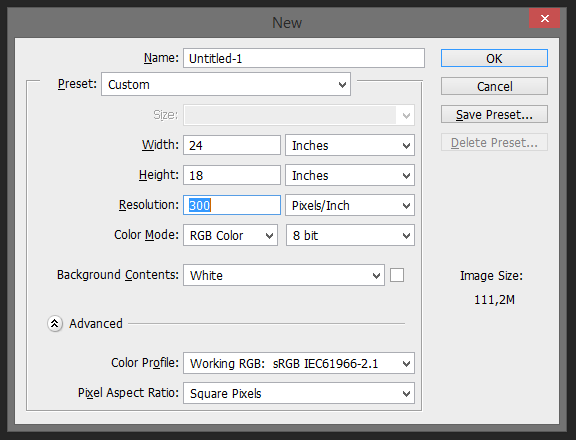
Task: Click the OK button
Action: click(x=494, y=58)
